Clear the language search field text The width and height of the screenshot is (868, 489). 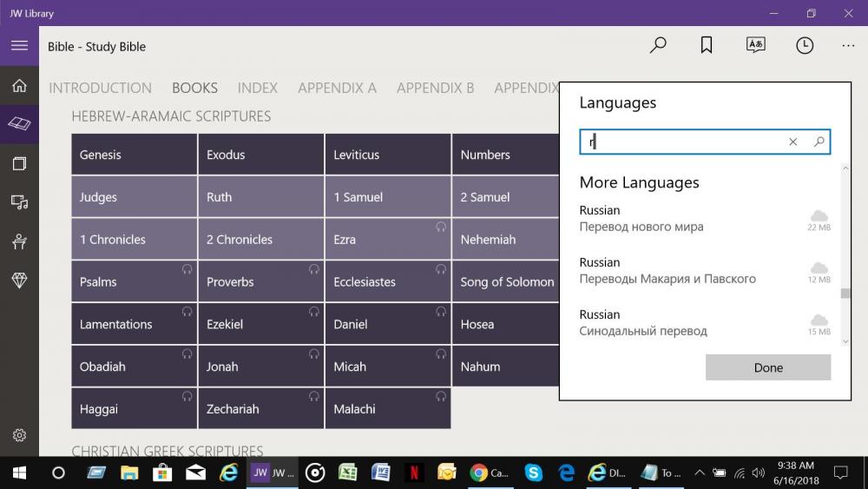(792, 142)
